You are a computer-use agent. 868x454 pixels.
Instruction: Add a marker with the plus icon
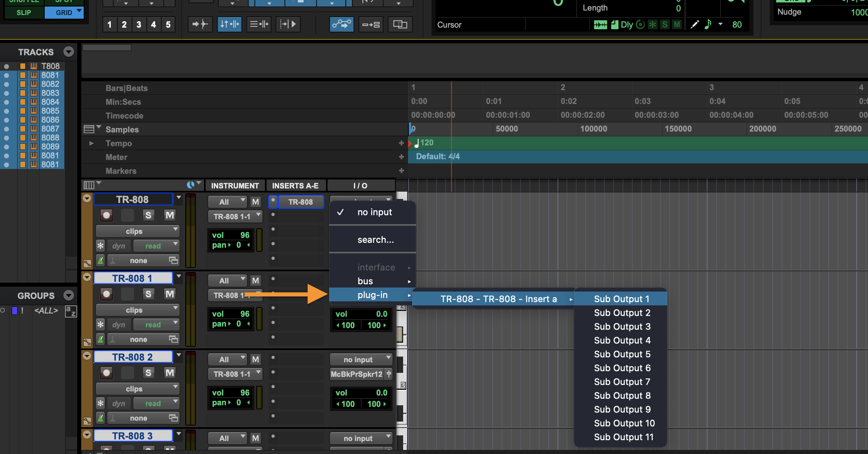401,171
